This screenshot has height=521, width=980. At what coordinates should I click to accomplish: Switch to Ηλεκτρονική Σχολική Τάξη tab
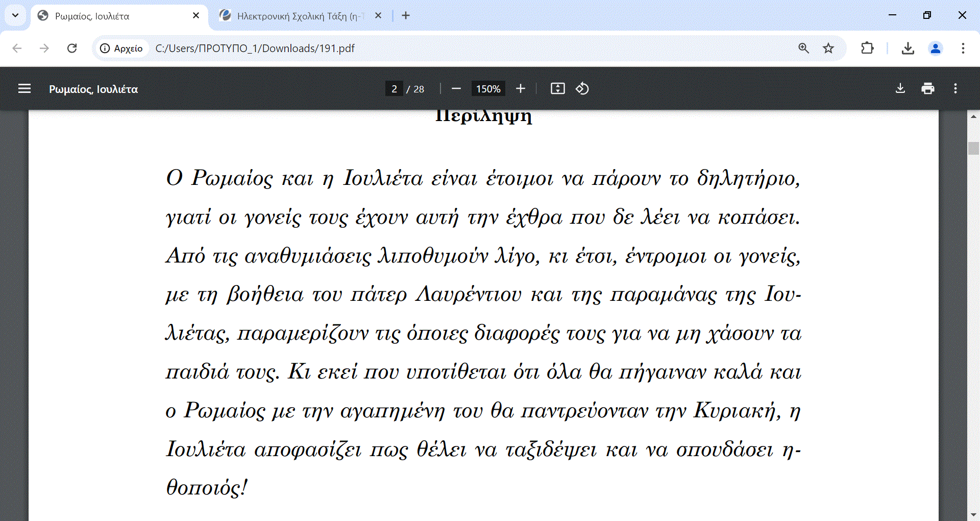tap(301, 16)
